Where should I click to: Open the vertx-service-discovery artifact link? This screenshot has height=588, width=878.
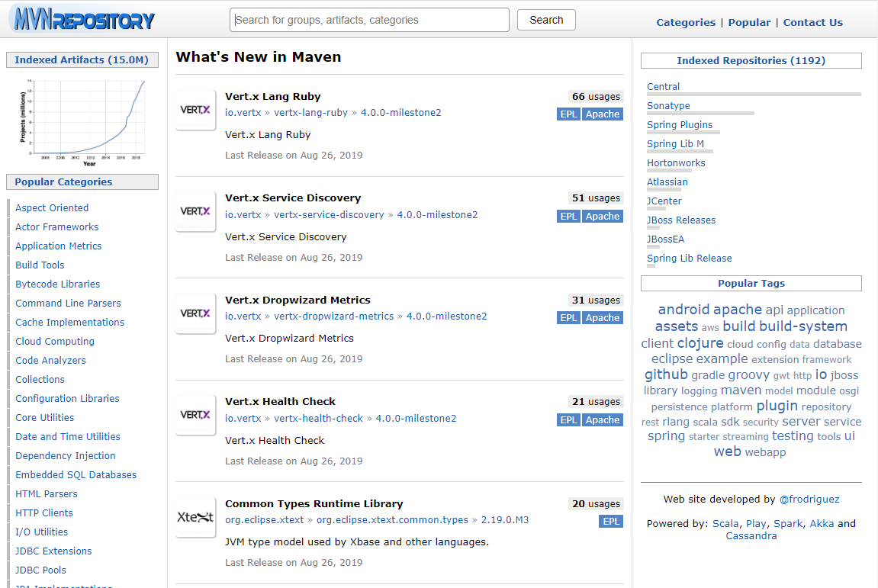point(329,214)
